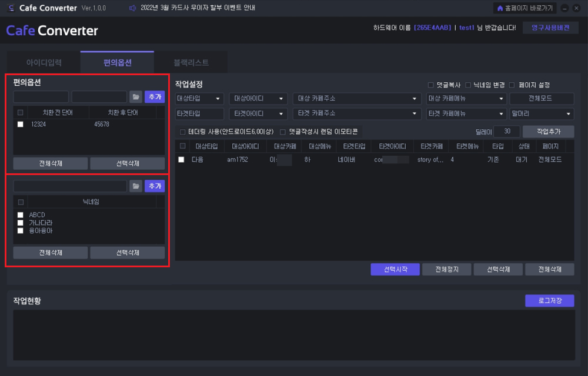The image size is (588, 376).
Task: Toggle select-all checkbox in 닉네임 list header
Action: point(21,202)
